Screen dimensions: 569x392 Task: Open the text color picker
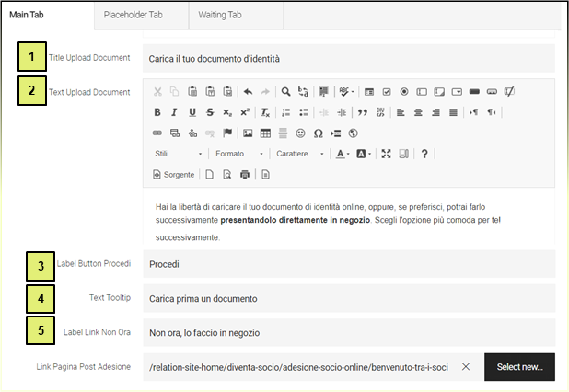click(x=343, y=154)
